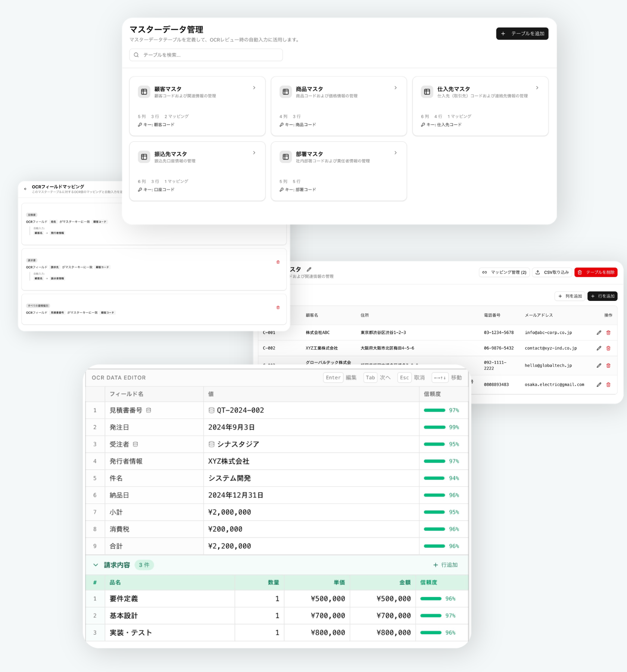Click the 97% confidence bar for 見積書番号

coord(434,410)
